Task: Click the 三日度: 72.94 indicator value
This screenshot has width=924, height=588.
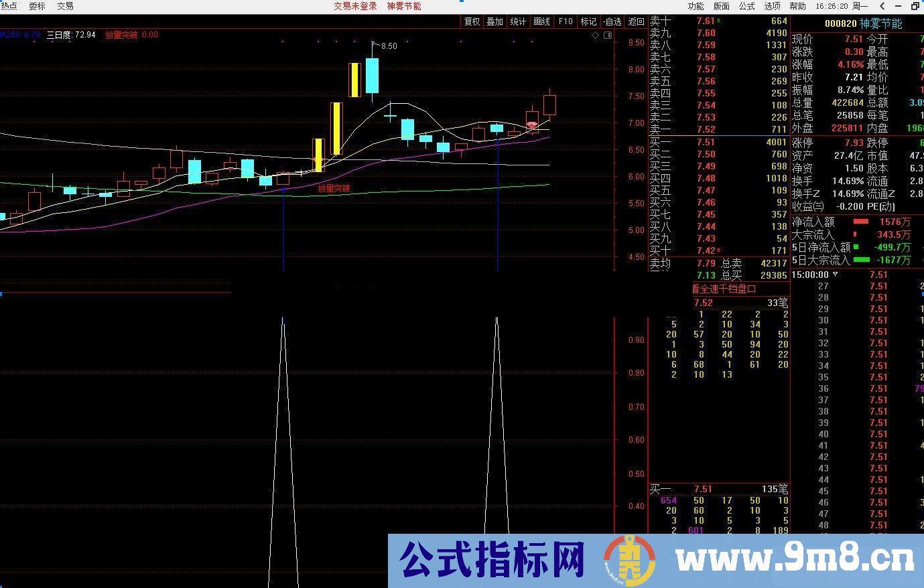Action: (x=71, y=35)
